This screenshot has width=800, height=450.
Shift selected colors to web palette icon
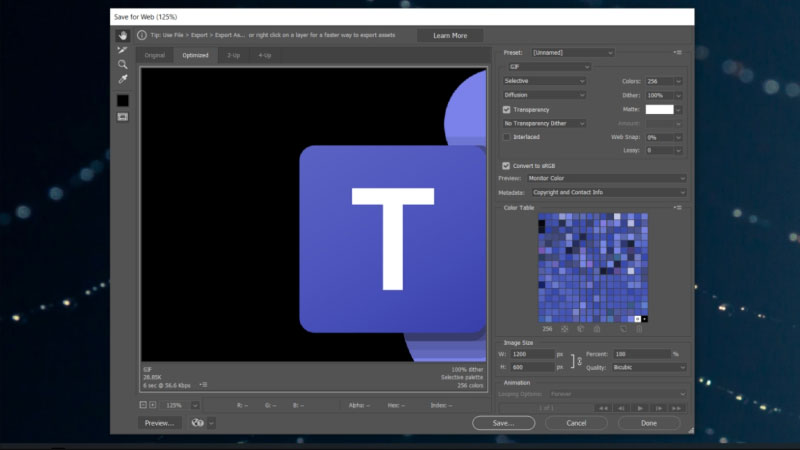tap(581, 329)
